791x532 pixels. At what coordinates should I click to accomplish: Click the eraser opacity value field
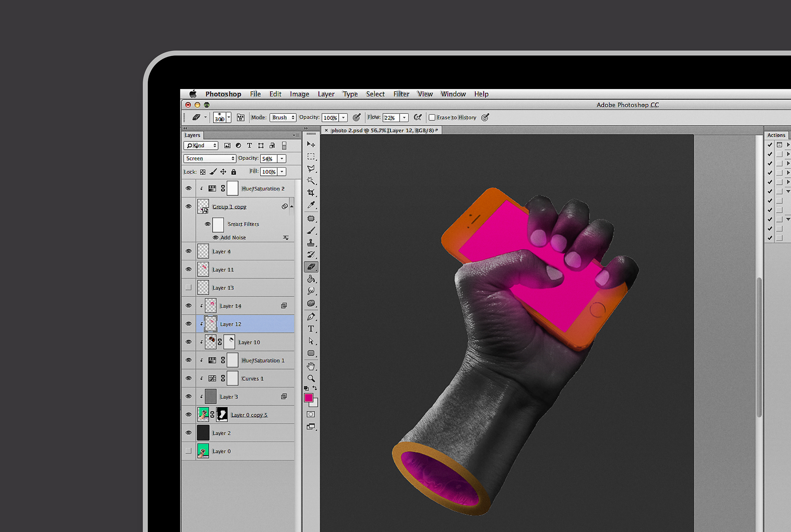[x=330, y=117]
